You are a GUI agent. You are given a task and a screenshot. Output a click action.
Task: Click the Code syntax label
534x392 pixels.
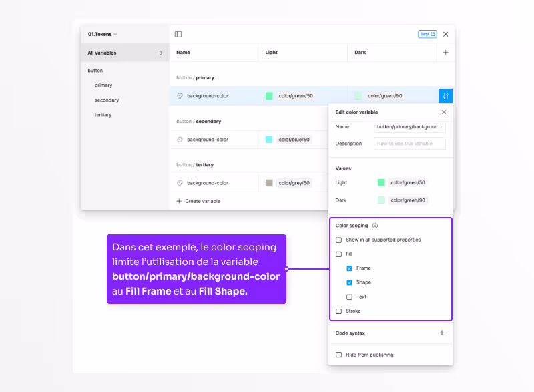350,333
